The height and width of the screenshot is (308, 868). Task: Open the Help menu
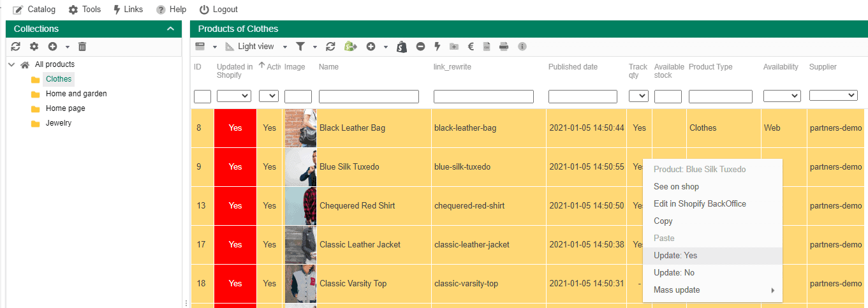tap(171, 10)
